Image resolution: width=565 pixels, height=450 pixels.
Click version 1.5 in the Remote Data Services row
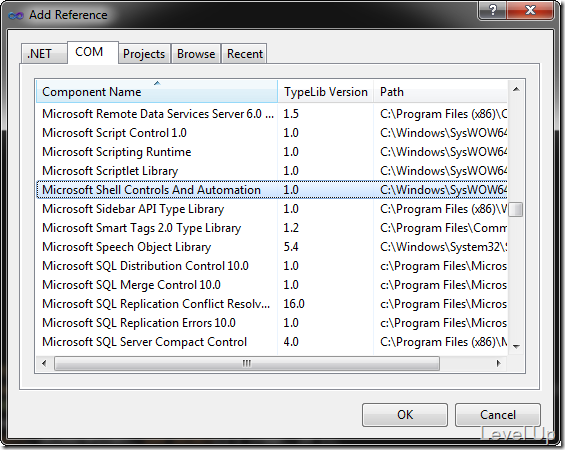[x=291, y=114]
